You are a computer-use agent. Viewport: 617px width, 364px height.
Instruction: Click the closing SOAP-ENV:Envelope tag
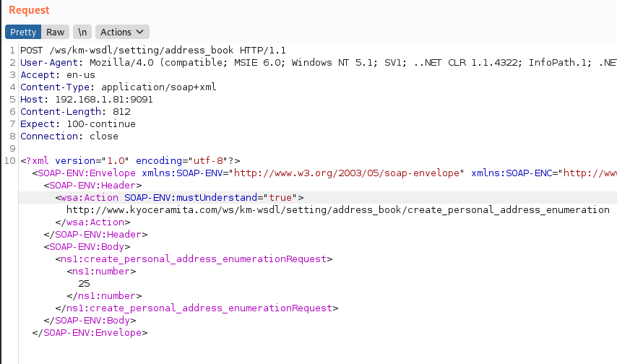[x=90, y=333]
